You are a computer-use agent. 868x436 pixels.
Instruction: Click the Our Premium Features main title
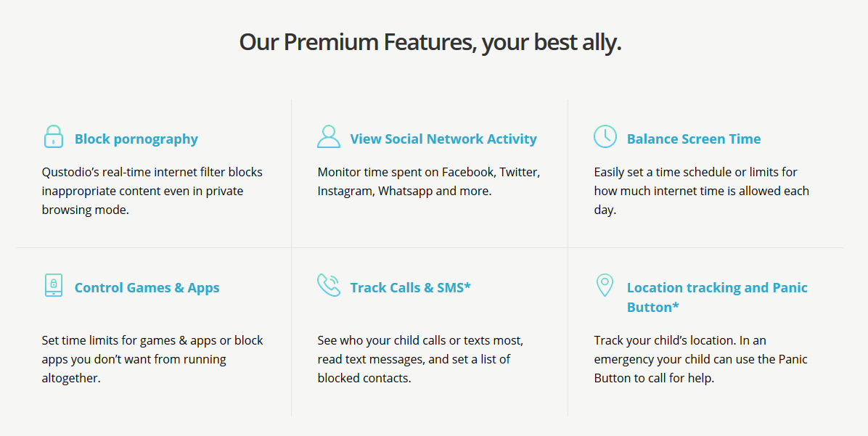point(430,42)
